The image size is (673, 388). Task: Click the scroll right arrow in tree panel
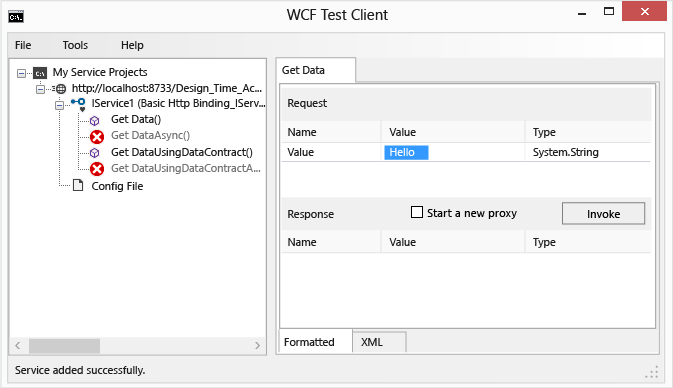pos(257,346)
